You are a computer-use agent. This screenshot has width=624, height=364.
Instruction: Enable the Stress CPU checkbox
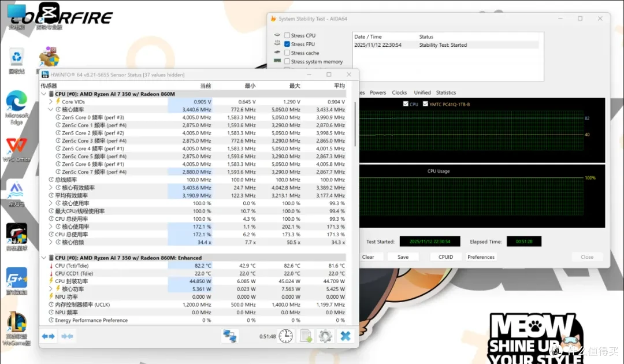287,35
